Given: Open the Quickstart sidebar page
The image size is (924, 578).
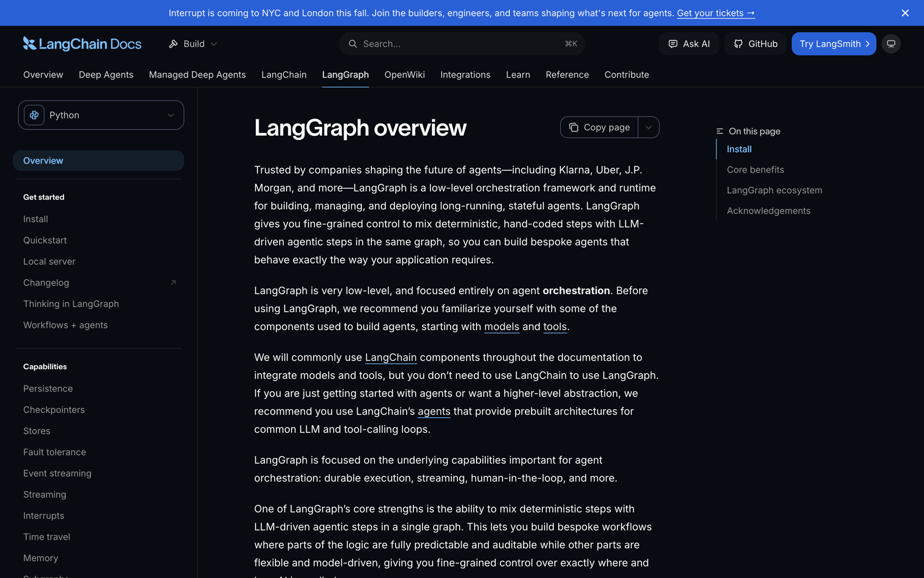Looking at the screenshot, I should coord(45,240).
